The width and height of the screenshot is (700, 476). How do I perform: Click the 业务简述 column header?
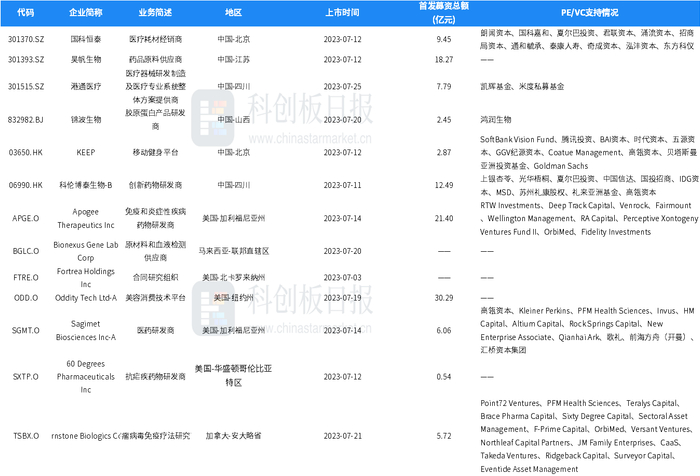coord(155,13)
